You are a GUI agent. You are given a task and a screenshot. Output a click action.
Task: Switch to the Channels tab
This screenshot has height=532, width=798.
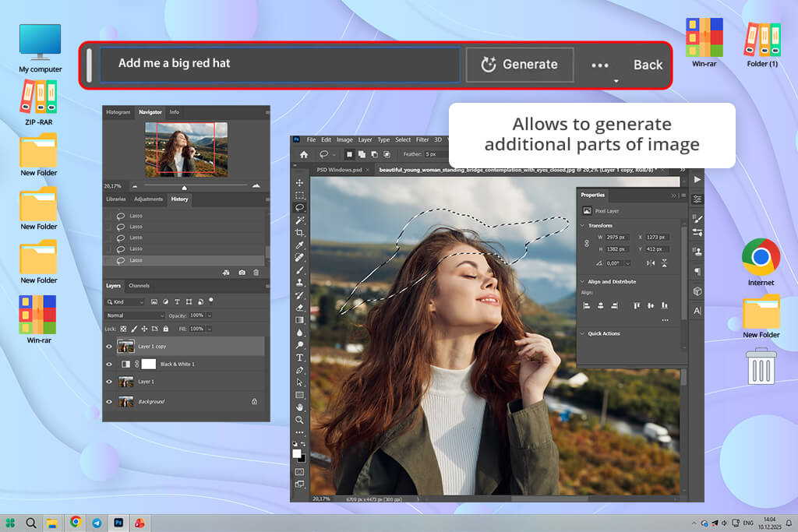[139, 285]
